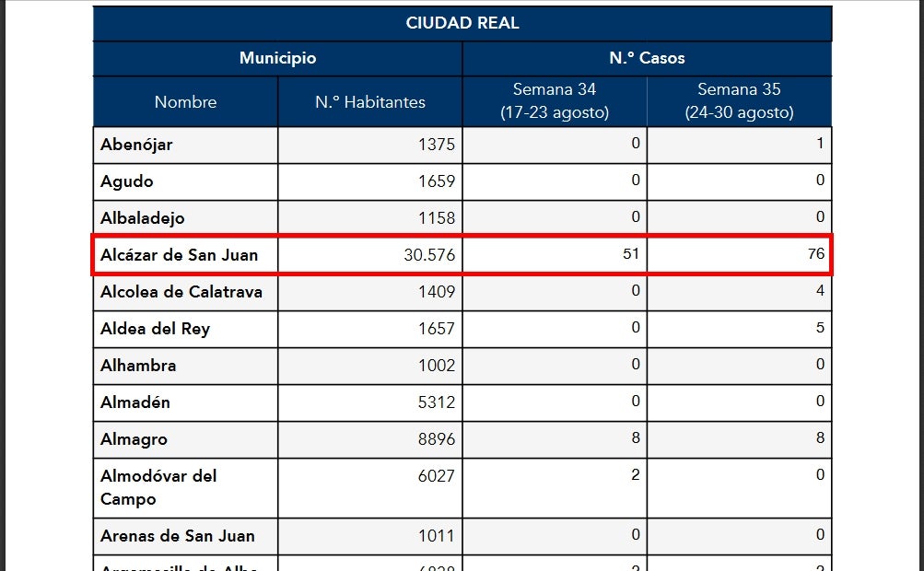Select the value 76 in Alcázar row
Image resolution: width=924 pixels, height=571 pixels.
point(814,254)
